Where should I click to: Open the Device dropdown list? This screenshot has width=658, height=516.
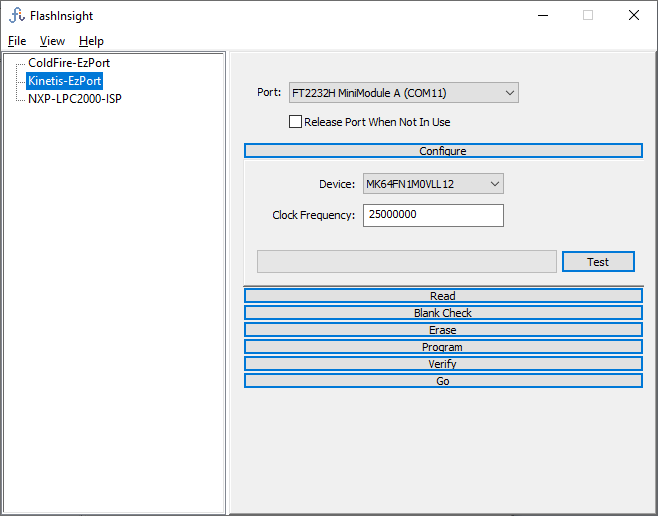432,184
